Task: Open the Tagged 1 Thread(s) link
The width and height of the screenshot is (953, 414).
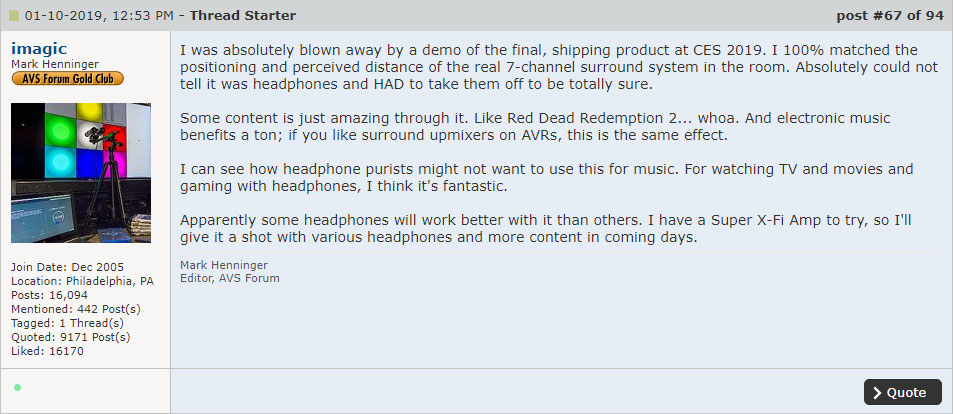Action: pos(68,323)
